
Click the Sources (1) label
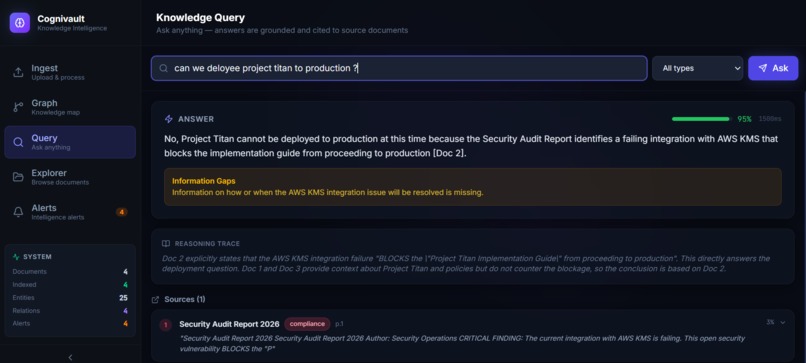click(185, 299)
